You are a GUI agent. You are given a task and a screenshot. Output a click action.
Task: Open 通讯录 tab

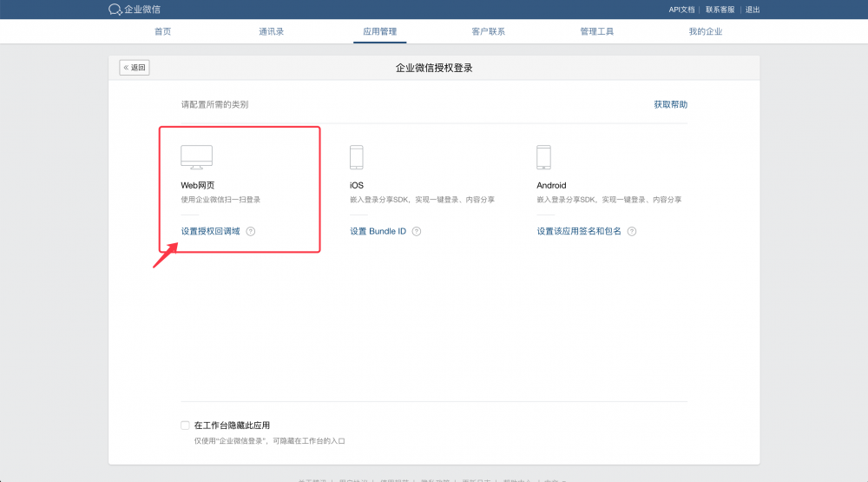[x=271, y=31]
